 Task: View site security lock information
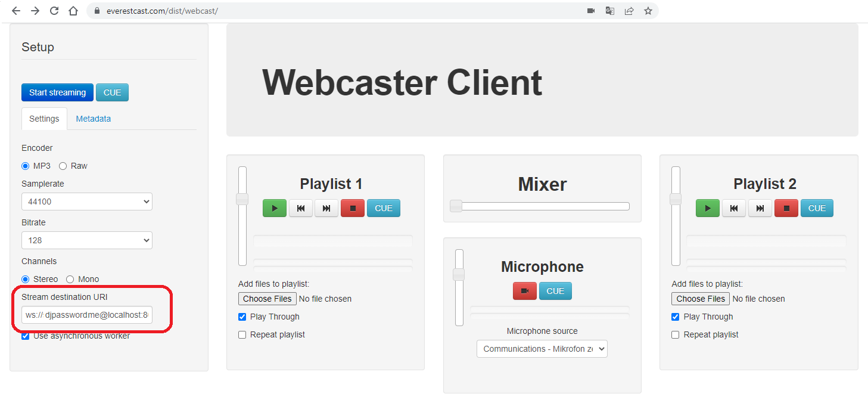tap(98, 11)
